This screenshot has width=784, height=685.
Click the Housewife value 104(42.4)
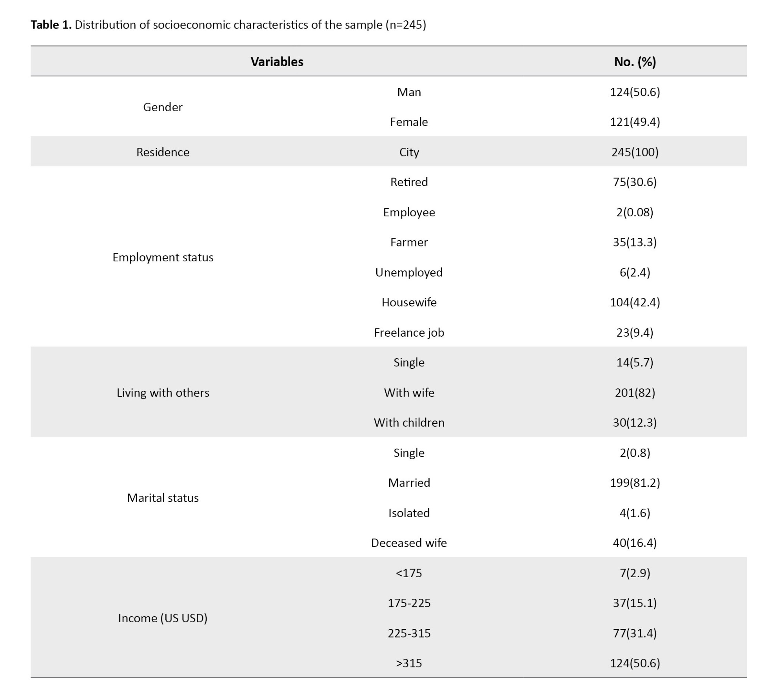(635, 302)
